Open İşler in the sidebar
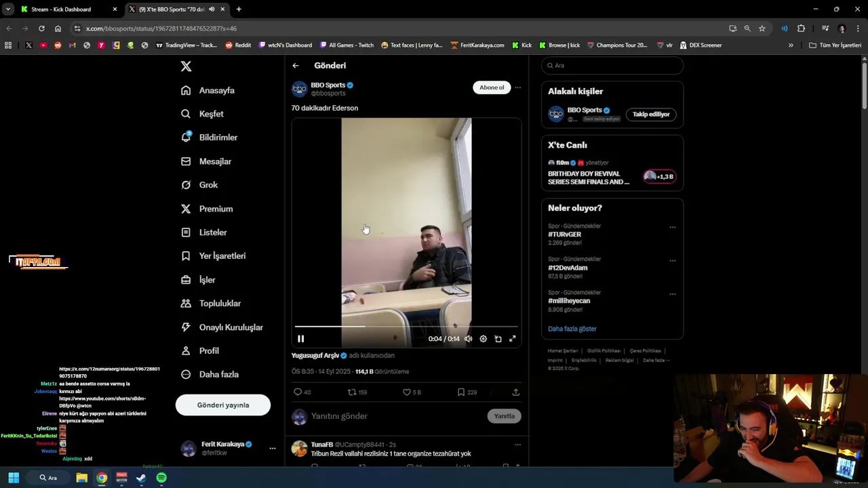Screen dimensions: 868x488 point(198,280)
